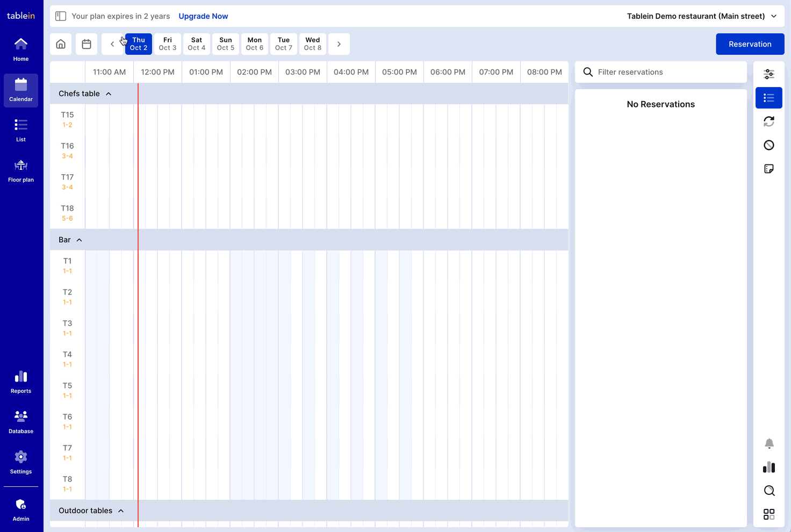Image resolution: width=791 pixels, height=532 pixels.
Task: Open the Reports section in sidebar
Action: tap(21, 382)
